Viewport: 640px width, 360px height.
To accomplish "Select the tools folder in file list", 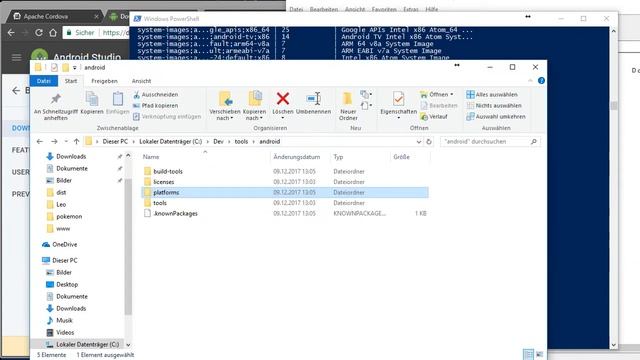I will click(285, 203).
